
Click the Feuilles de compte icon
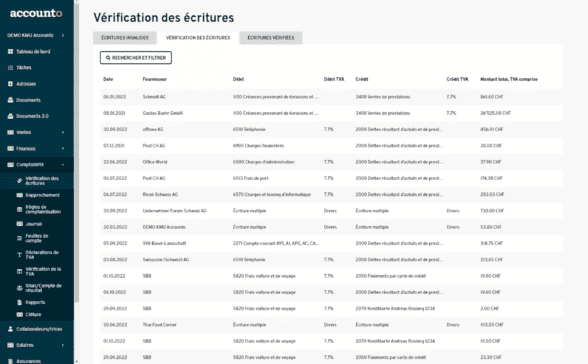coord(20,238)
